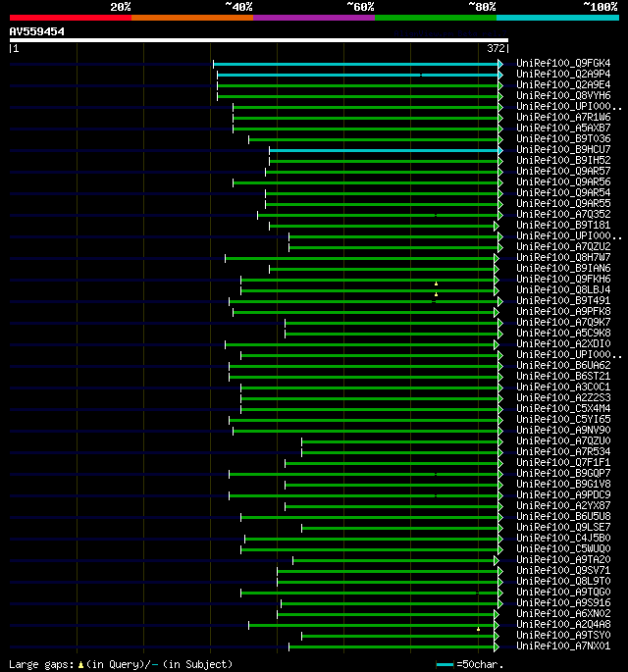Select the UniRef100_Q9AR57 label

(563, 172)
